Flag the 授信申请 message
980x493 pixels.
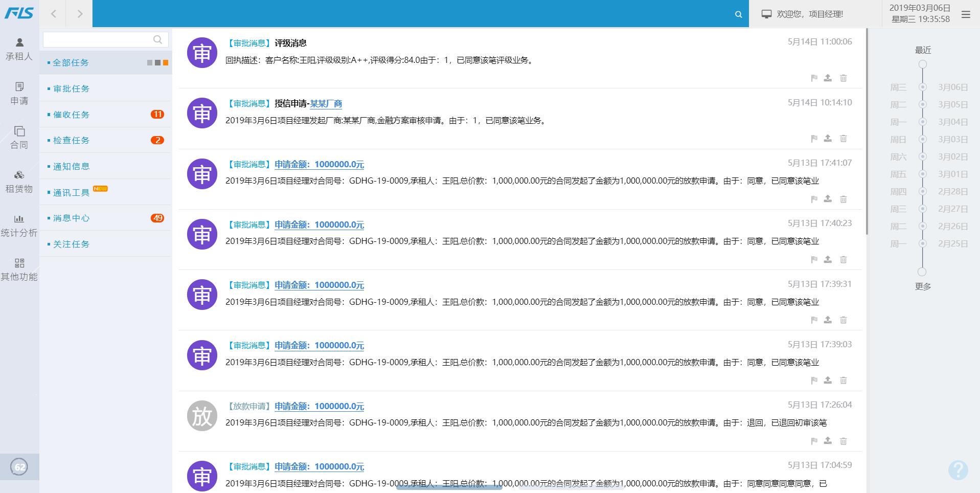click(814, 139)
